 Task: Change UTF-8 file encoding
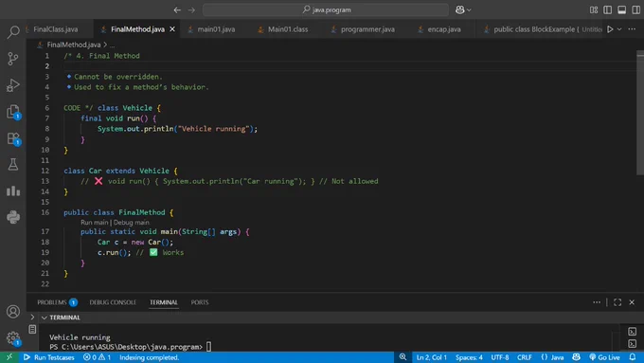(500, 357)
